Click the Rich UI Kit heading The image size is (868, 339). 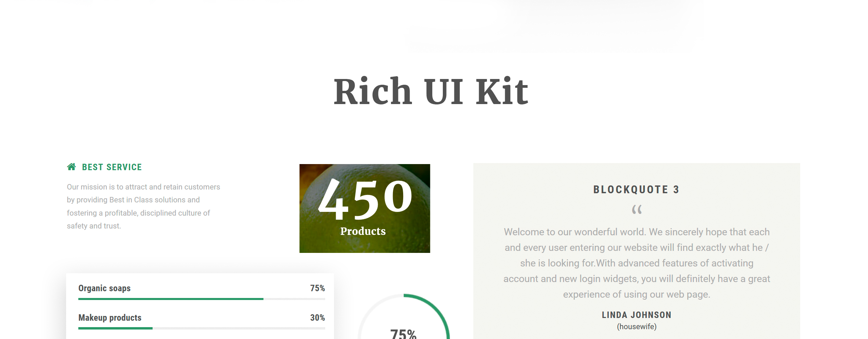pos(431,91)
